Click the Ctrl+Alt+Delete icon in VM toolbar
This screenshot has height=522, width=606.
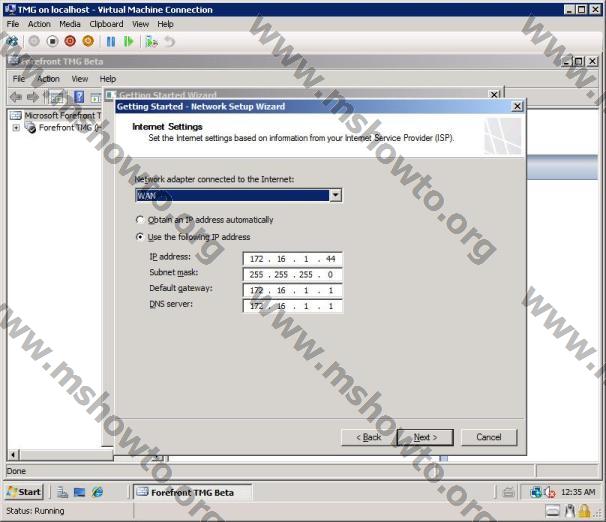click(12, 41)
